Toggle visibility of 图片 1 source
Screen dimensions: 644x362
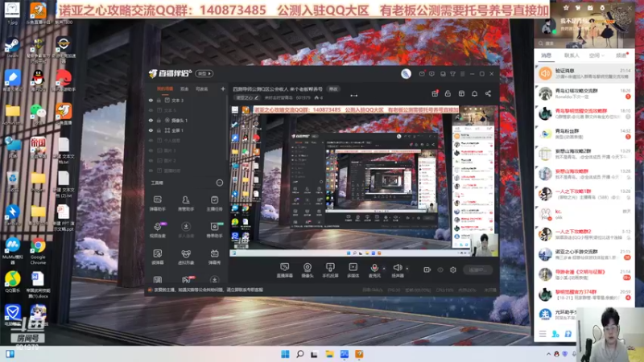(151, 150)
